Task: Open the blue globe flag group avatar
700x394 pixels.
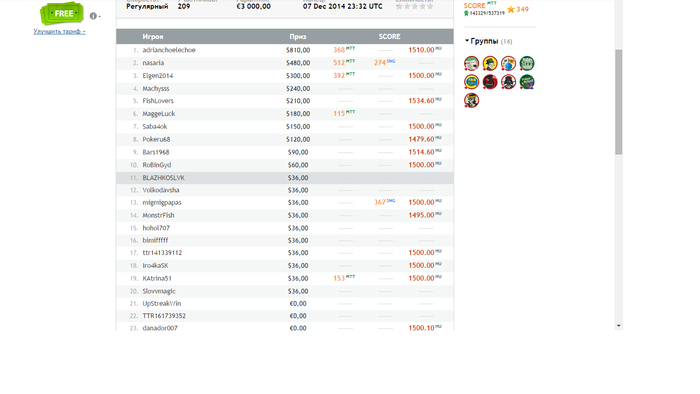Action: 508,63
